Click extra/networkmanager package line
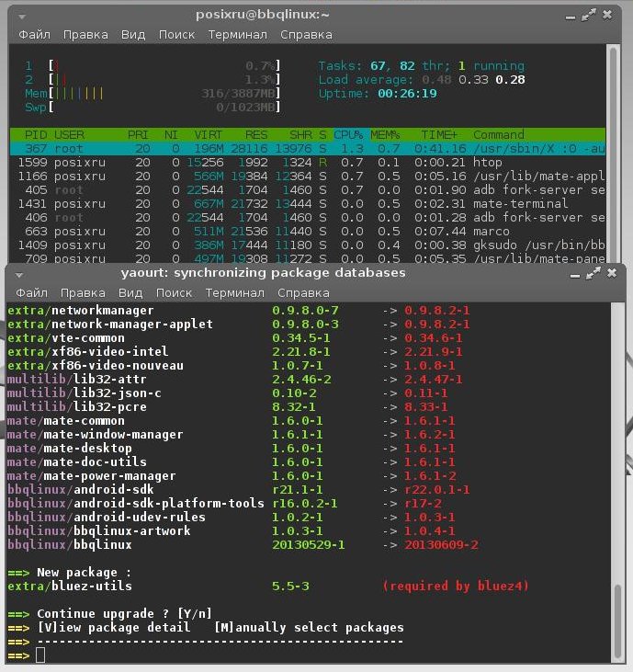This screenshot has height=672, width=633. coord(239,311)
